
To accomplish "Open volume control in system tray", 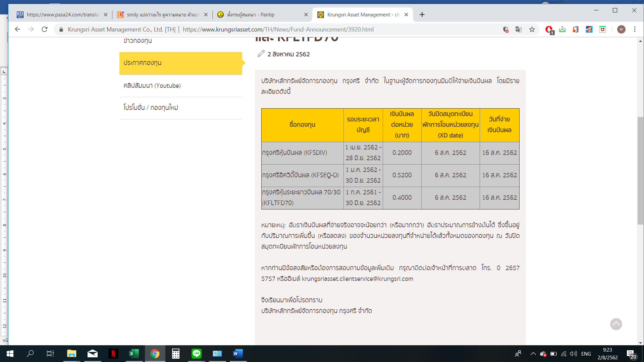I will 574,354.
